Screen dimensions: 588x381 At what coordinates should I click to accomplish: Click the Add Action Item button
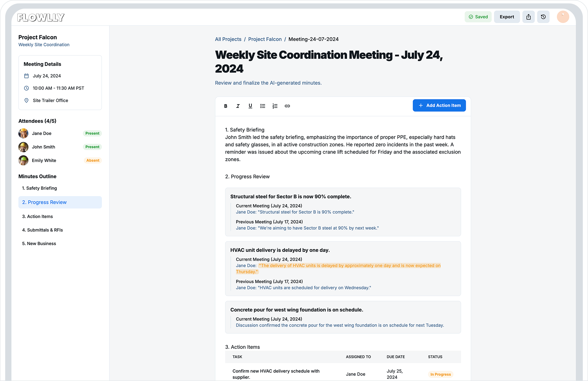(x=439, y=106)
